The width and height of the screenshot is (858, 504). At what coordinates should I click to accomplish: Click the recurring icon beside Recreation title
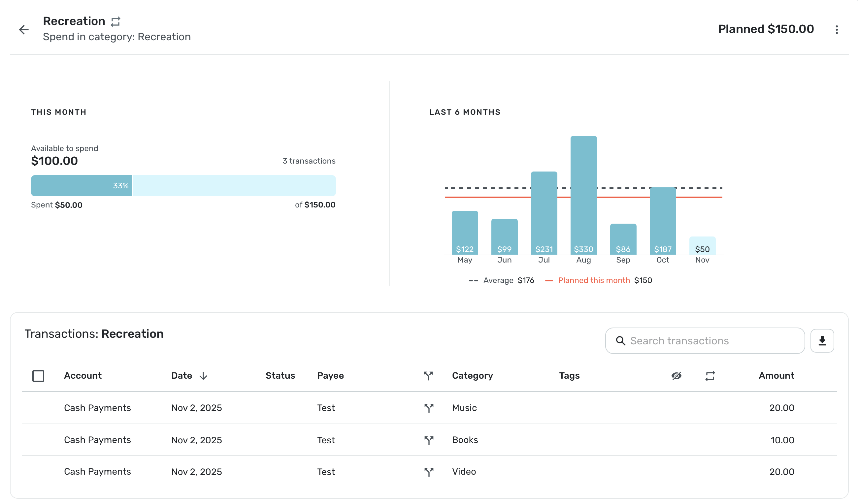115,21
